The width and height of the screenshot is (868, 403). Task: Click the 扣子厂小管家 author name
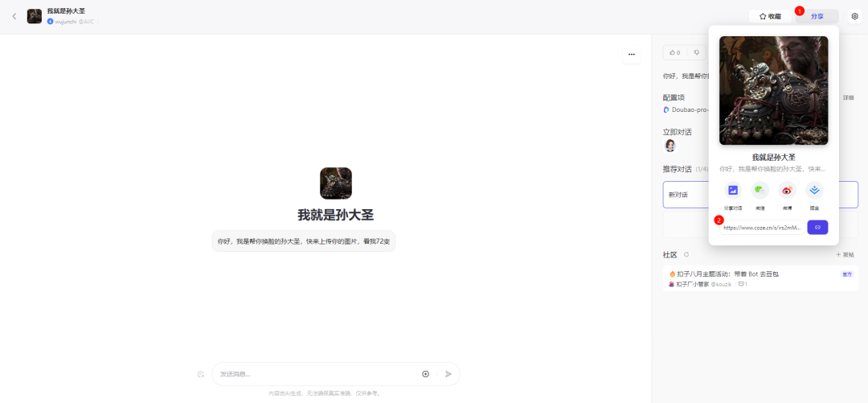click(x=693, y=285)
